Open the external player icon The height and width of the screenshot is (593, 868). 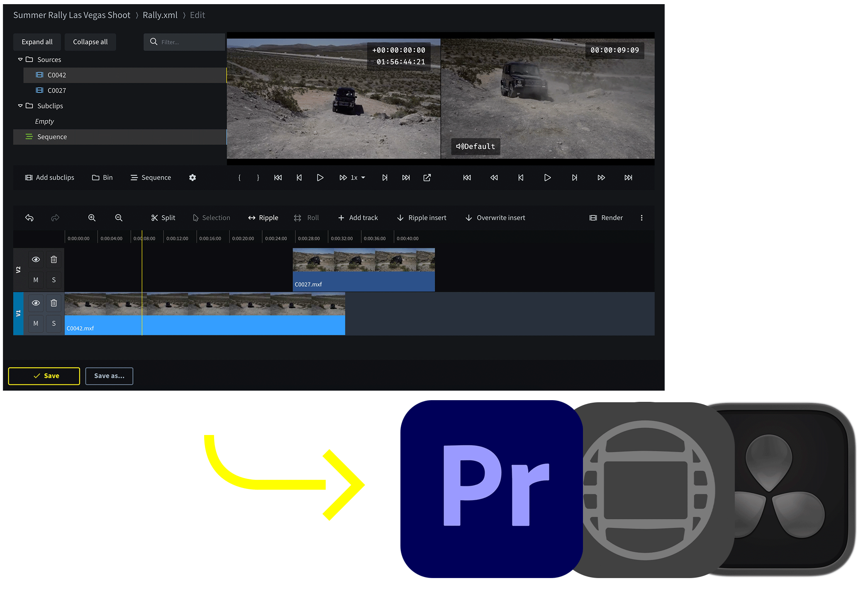pyautogui.click(x=427, y=177)
